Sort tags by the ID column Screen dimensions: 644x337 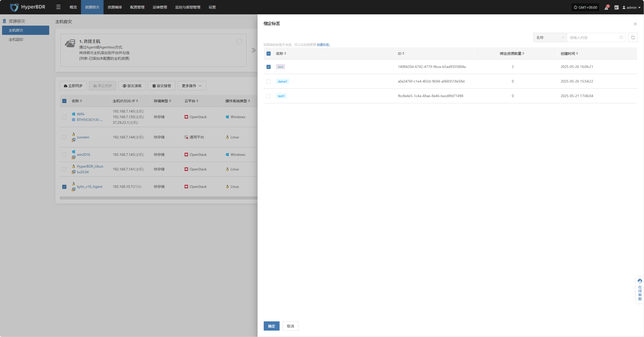coord(403,53)
